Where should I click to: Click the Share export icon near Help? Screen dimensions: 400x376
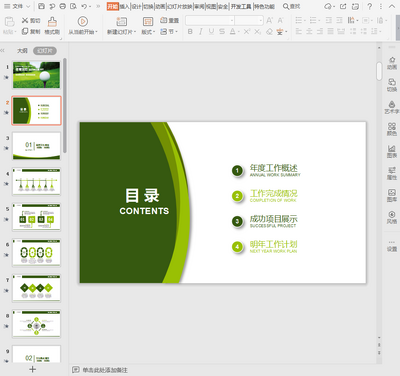[343, 6]
